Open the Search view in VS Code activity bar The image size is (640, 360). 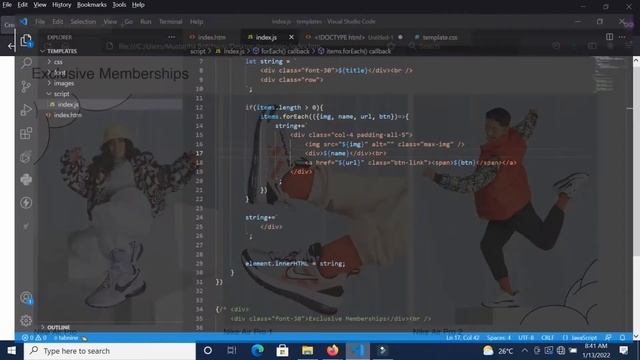coord(26,62)
